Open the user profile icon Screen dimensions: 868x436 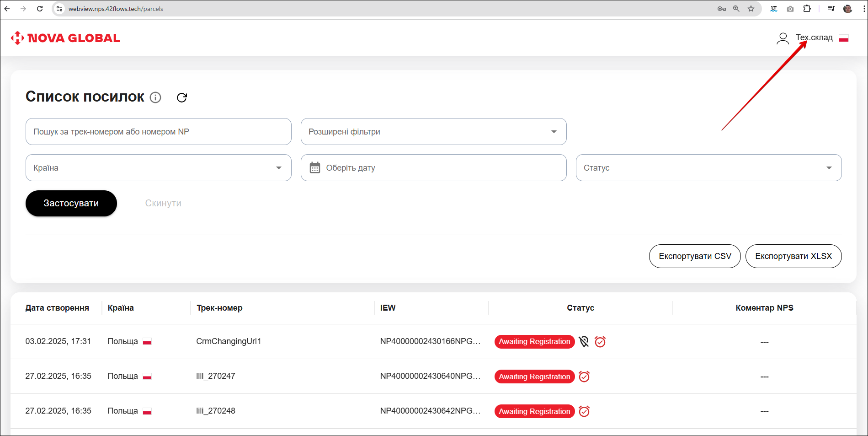coord(783,38)
